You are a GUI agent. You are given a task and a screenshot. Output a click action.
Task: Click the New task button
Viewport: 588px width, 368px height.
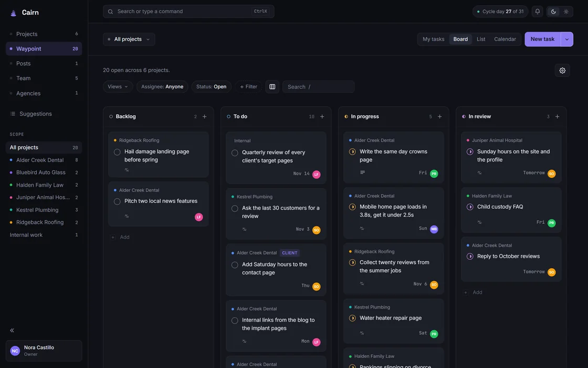coord(543,39)
